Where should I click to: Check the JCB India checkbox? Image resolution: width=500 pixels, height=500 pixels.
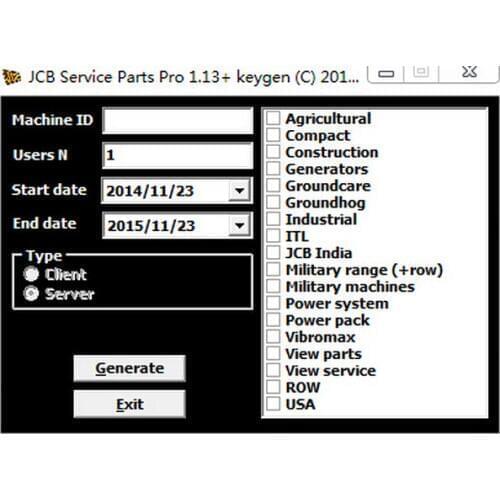coord(273,252)
